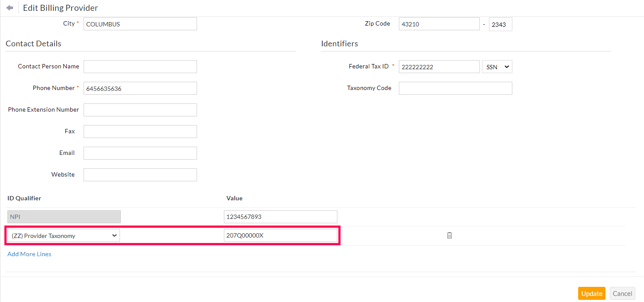Click the back arrow icon
This screenshot has height=302, width=644.
10,8
